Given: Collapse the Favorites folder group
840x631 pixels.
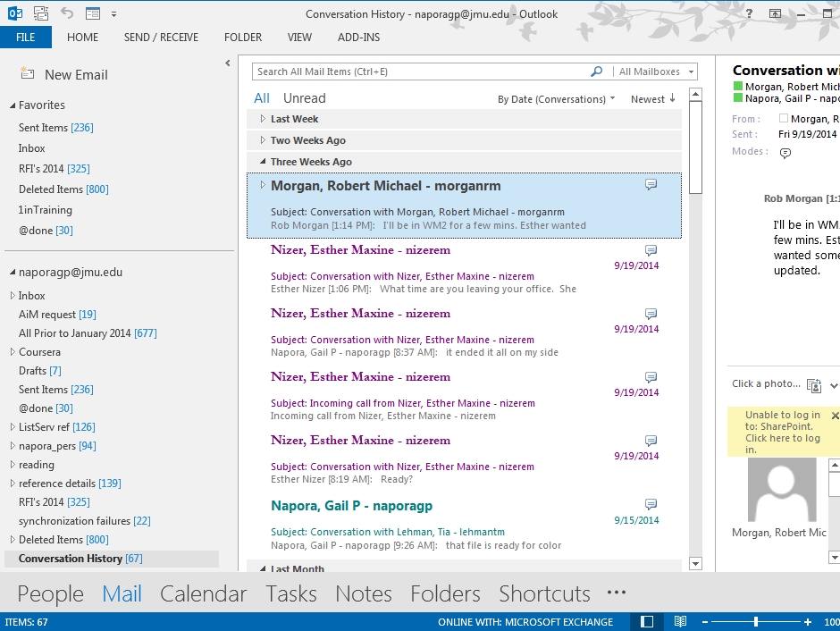Looking at the screenshot, I should pos(13,105).
